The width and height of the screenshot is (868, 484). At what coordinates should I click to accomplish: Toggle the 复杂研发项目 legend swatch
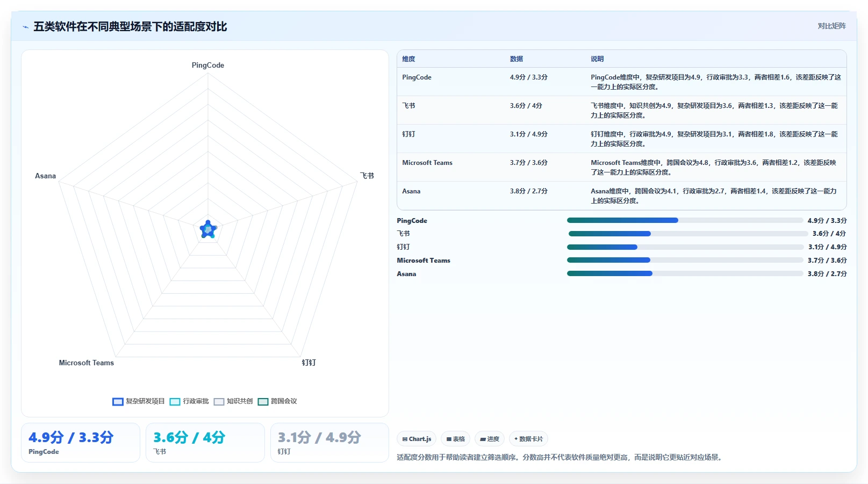[x=118, y=401]
